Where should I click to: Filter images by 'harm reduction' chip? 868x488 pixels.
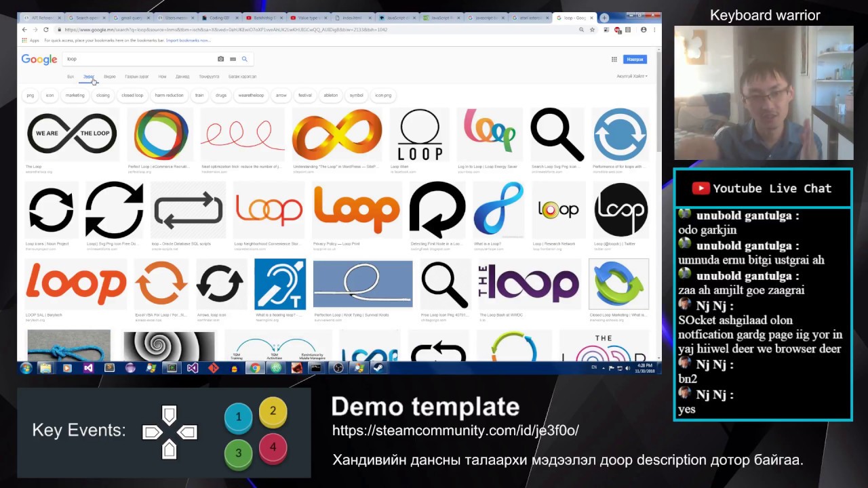tap(169, 96)
